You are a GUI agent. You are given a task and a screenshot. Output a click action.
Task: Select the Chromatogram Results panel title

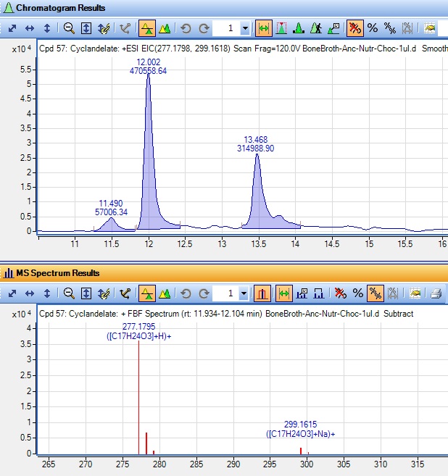pos(62,8)
